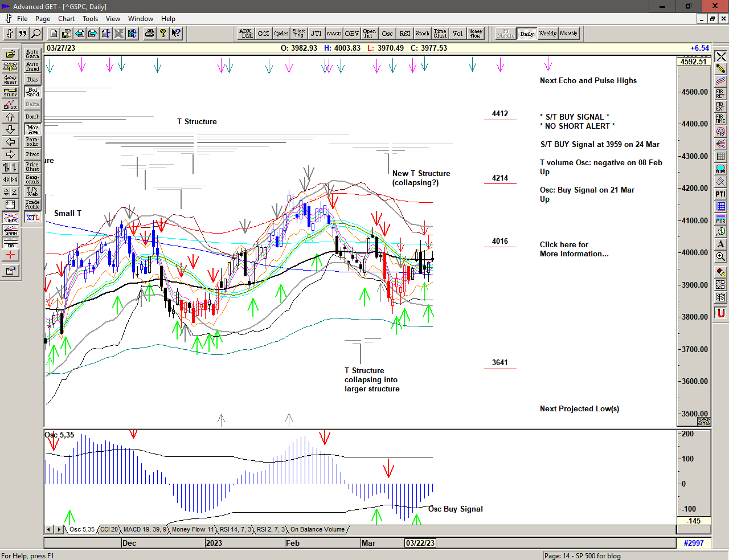729x560 pixels.
Task: Open the Tools menu
Action: pyautogui.click(x=90, y=19)
